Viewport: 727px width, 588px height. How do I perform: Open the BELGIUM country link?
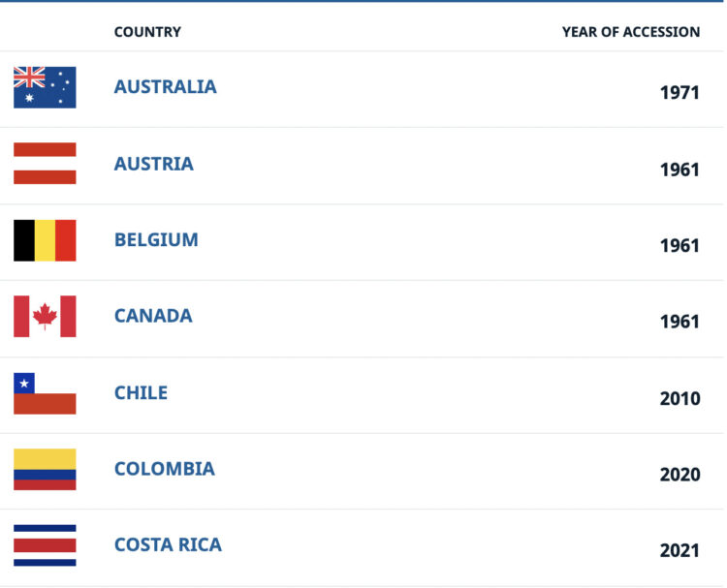coord(156,239)
